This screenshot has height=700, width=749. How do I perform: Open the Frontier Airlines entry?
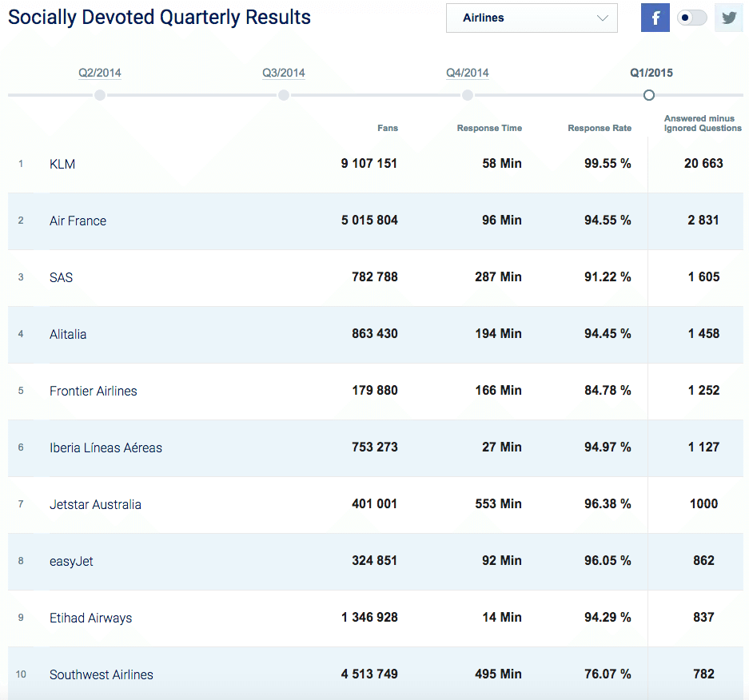[94, 391]
